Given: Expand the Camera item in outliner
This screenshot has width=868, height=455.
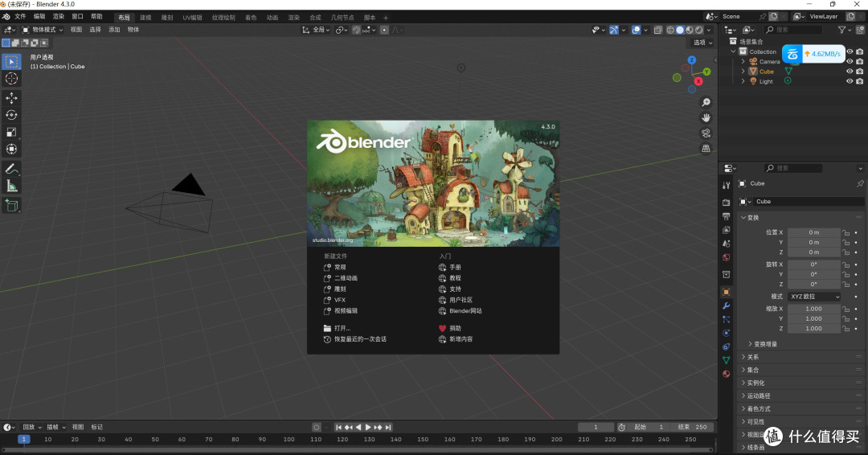Looking at the screenshot, I should click(x=743, y=61).
